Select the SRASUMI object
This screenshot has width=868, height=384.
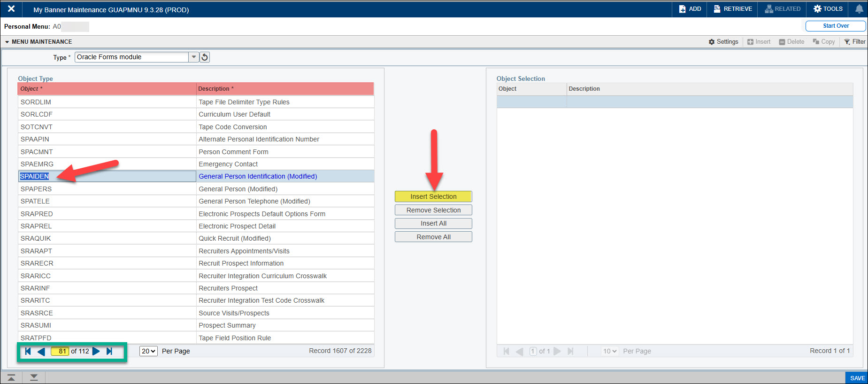[107, 325]
